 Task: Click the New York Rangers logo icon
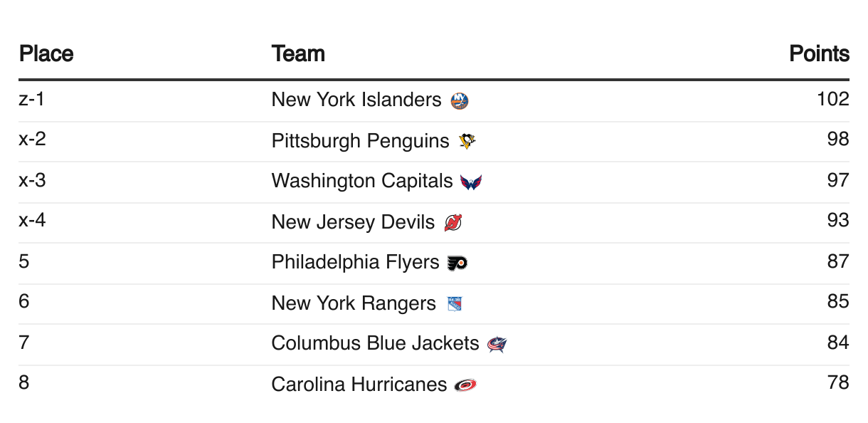pyautogui.click(x=454, y=304)
